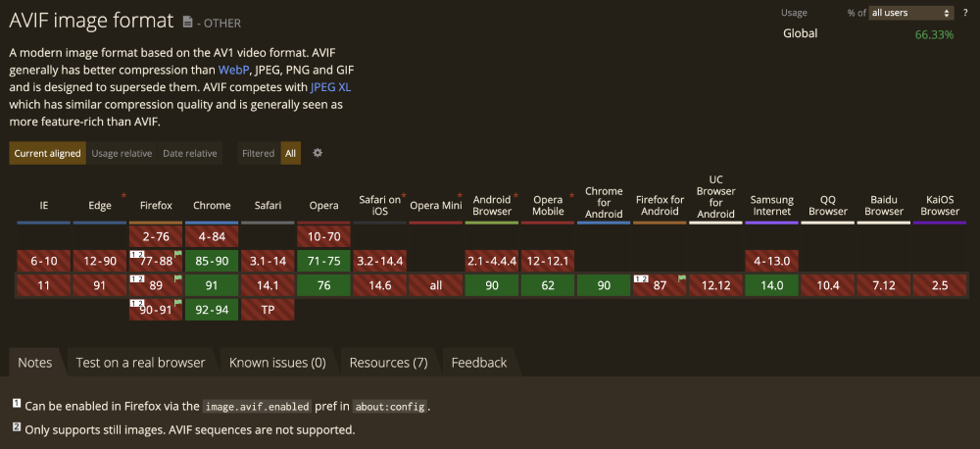
Task: Open the Notes tab
Action: coord(35,363)
